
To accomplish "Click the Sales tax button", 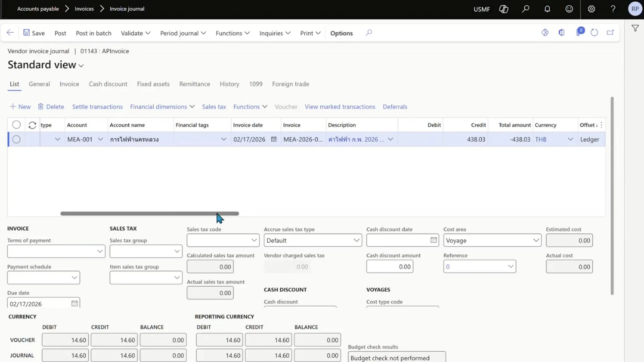I will [x=214, y=107].
